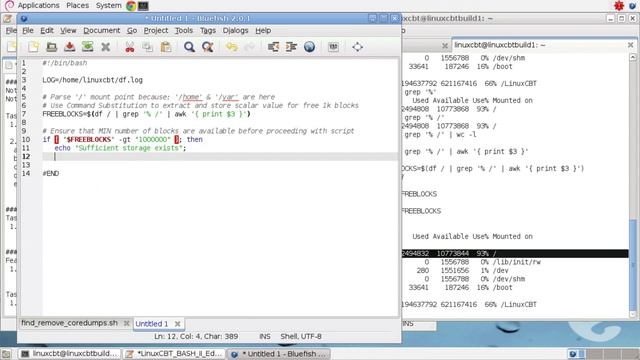The image size is (640, 360).
Task: Click line number 10 in the gutter
Action: 26,140
